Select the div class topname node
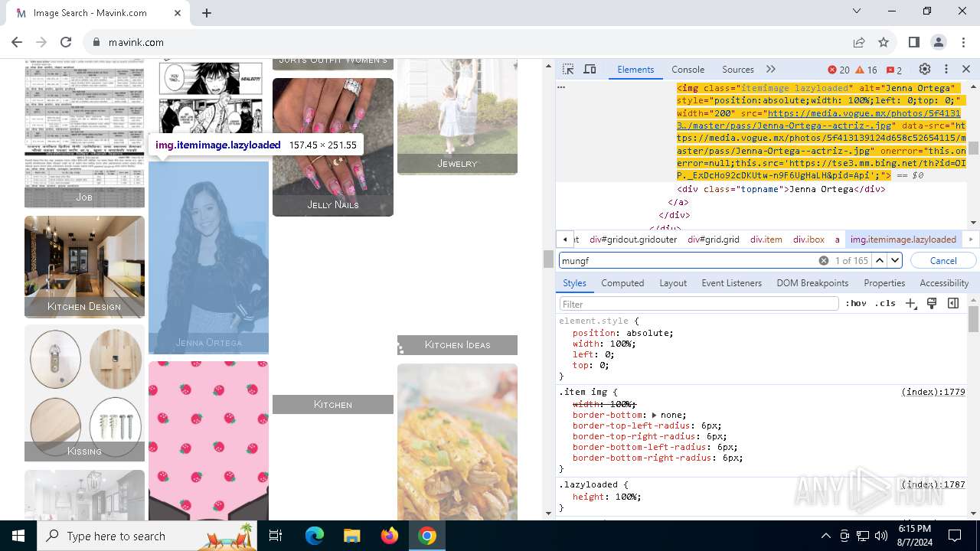The width and height of the screenshot is (980, 551). (x=781, y=189)
